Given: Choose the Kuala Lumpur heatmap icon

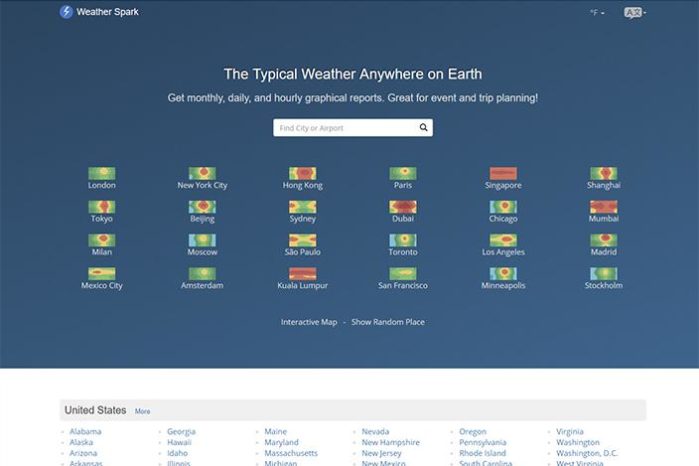Looking at the screenshot, I should 302,273.
